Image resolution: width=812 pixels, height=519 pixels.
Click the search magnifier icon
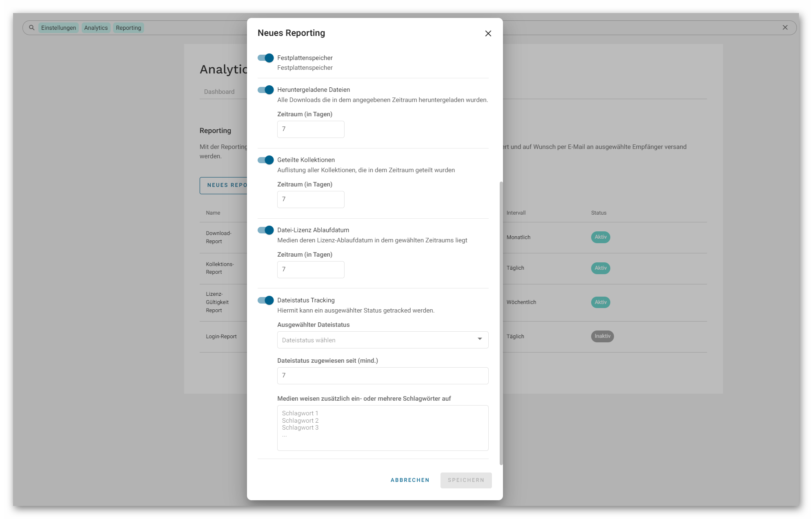point(31,28)
